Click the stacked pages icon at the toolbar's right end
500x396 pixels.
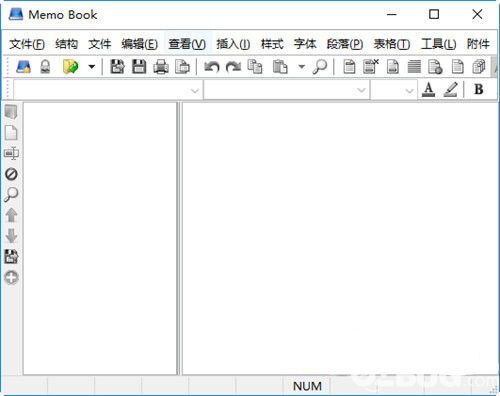point(479,67)
